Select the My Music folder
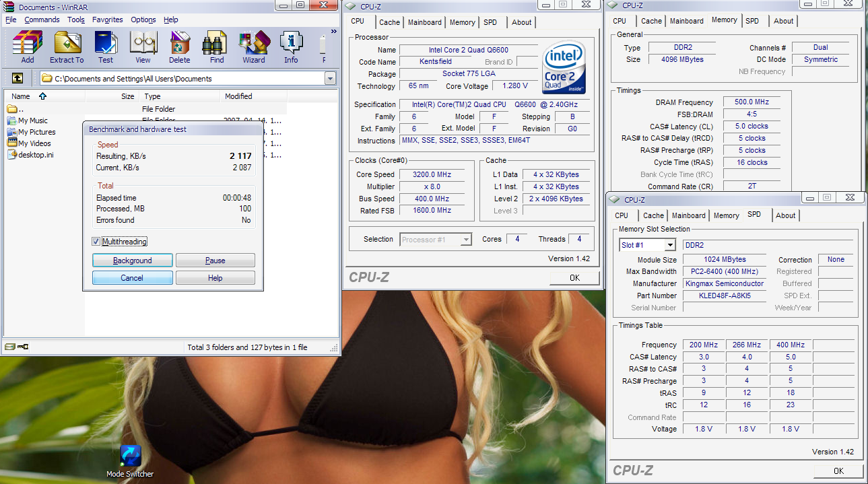868x484 pixels. click(33, 120)
